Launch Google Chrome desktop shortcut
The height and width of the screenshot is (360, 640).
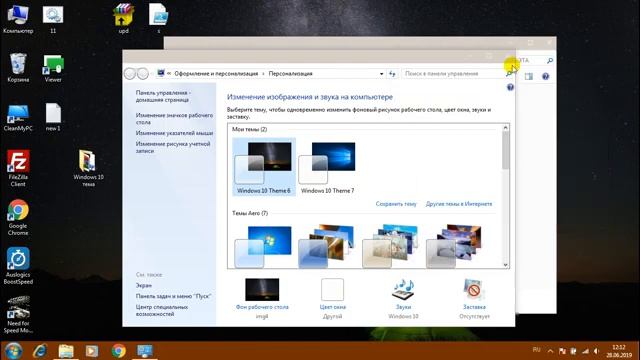point(18,217)
